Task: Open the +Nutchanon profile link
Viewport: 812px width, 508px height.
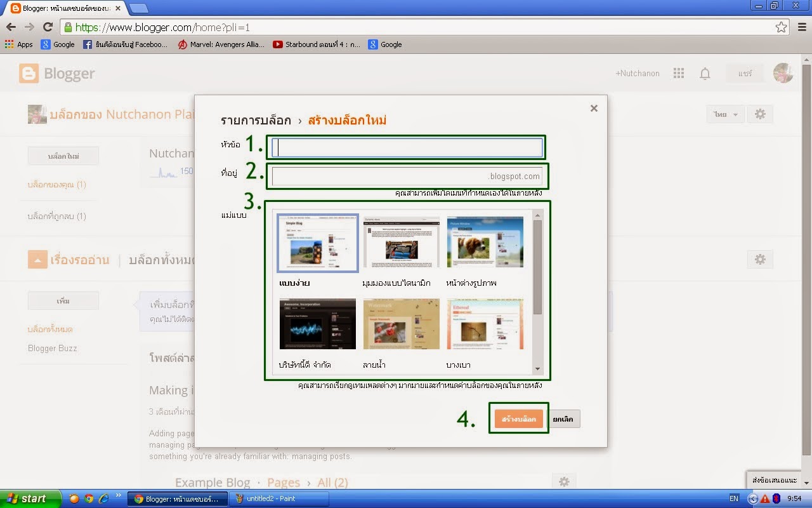Action: point(638,74)
